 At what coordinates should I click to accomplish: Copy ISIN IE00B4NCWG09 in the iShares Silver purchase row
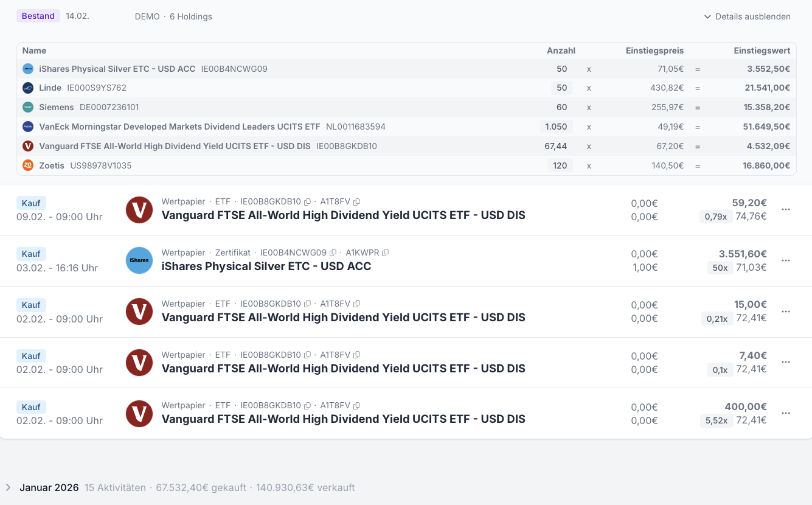333,252
